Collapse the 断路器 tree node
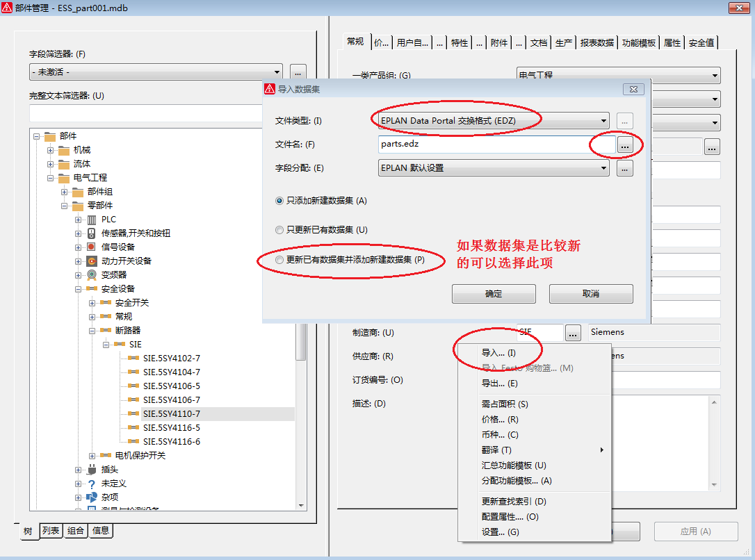The image size is (755, 560). [x=92, y=331]
